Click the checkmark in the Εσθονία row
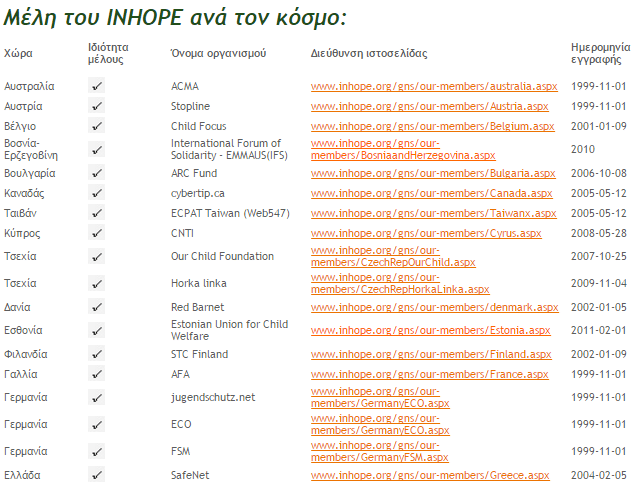The image size is (631, 483). [x=96, y=330]
